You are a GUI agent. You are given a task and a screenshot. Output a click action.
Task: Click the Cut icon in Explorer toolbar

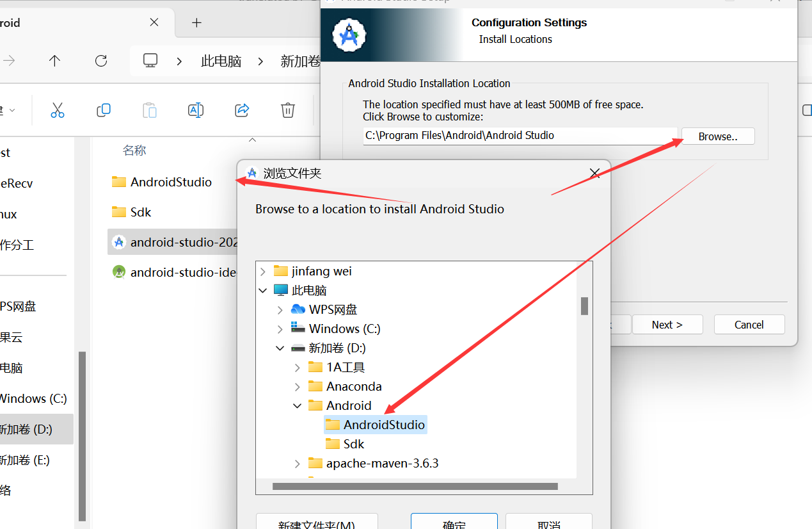click(58, 110)
